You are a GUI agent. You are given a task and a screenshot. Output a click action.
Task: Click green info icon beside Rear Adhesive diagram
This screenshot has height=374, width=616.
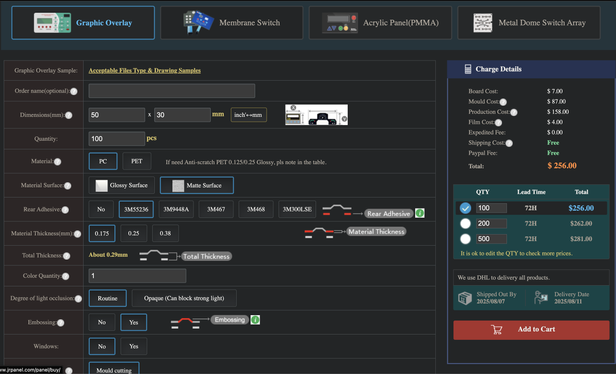420,213
